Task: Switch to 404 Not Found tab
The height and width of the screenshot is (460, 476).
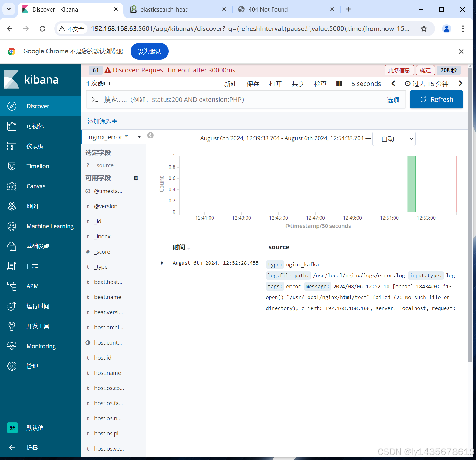Action: click(x=286, y=9)
